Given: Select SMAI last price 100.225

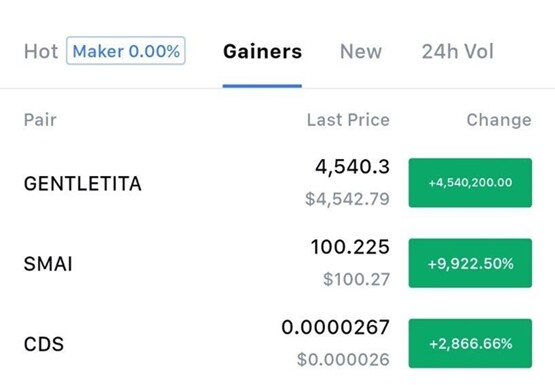Looking at the screenshot, I should click(x=350, y=247).
